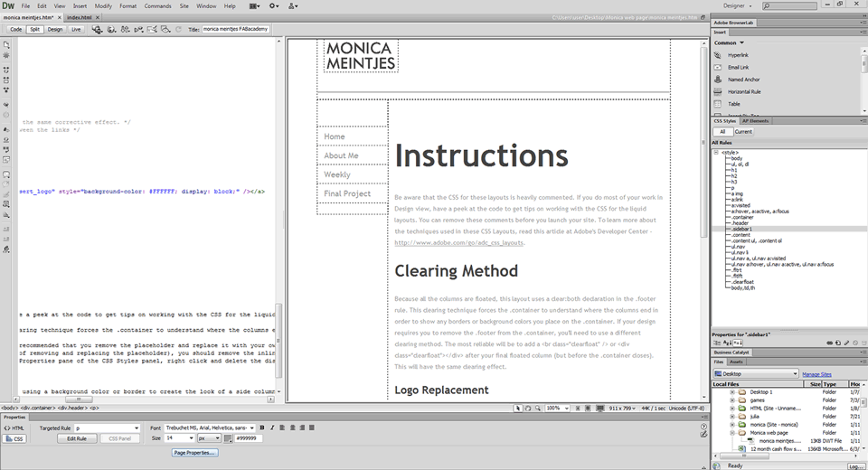Screen dimensions: 868x470
Task: Switch to Split view
Action: (35, 29)
